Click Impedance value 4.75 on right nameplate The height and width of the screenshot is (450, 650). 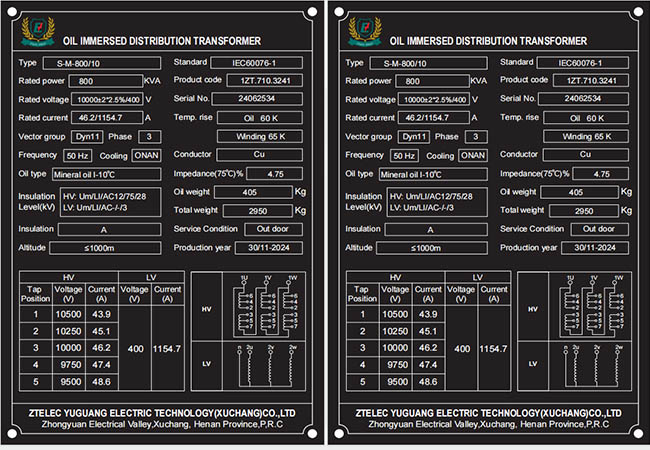point(601,174)
